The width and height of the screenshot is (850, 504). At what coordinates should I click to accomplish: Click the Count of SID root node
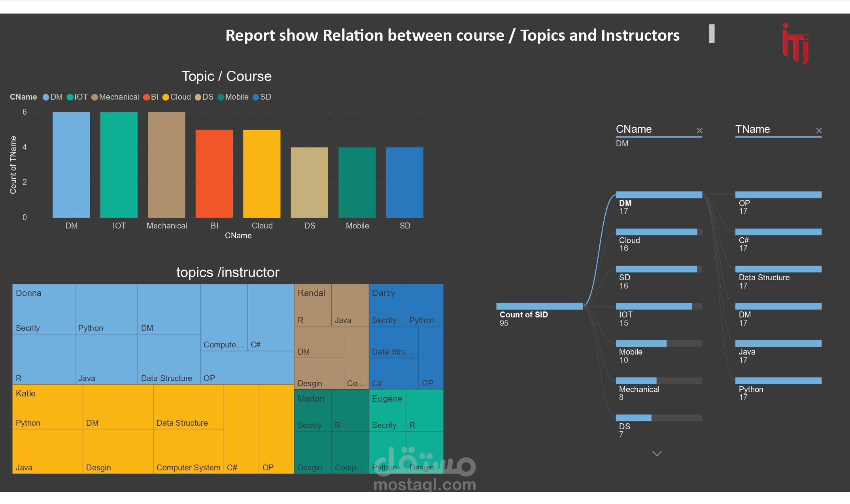tap(539, 306)
